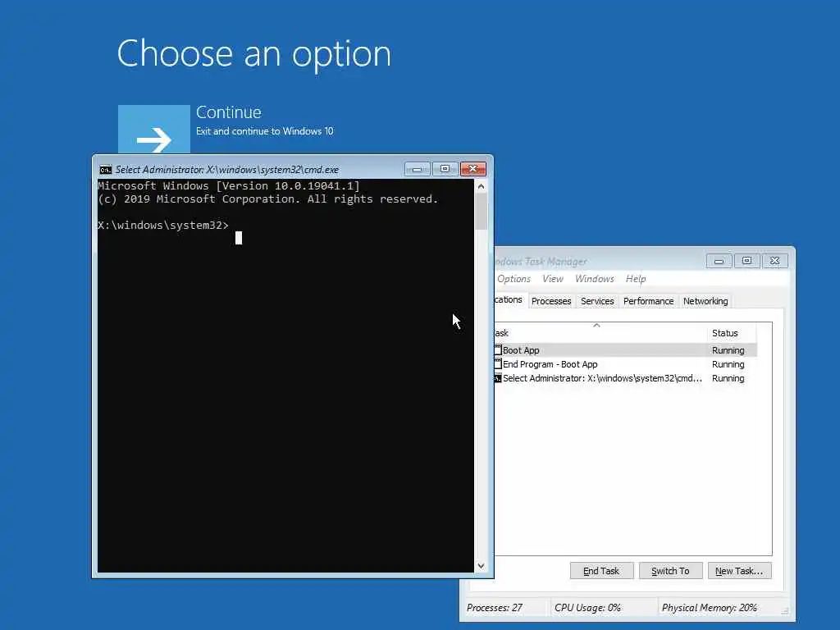The width and height of the screenshot is (840, 630).
Task: Click the cmd task icon in Task Manager
Action: coord(498,378)
